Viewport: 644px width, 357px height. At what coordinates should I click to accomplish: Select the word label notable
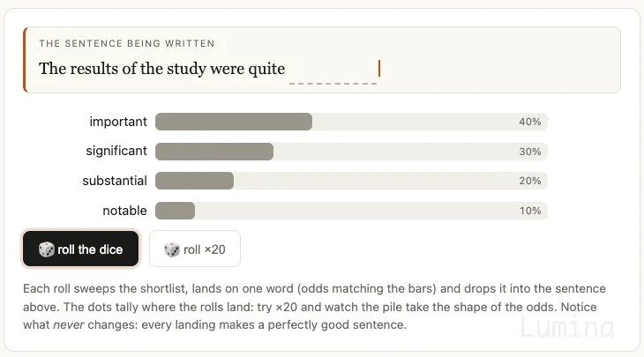click(x=125, y=211)
